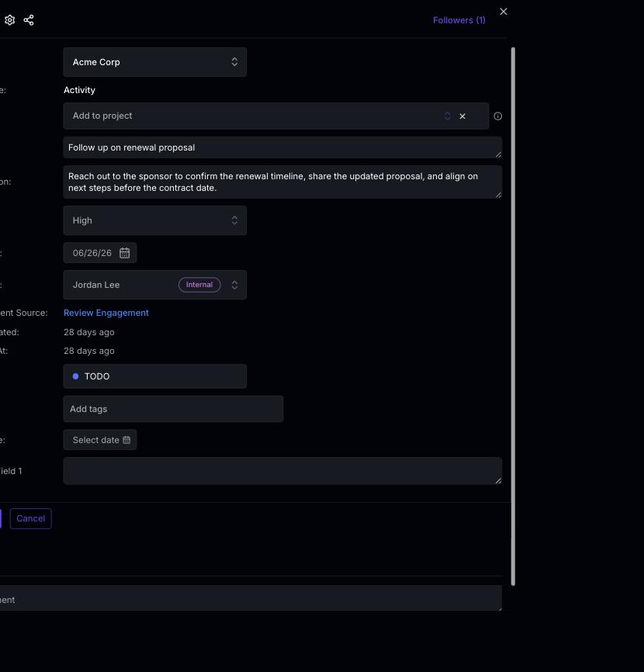This screenshot has width=644, height=672.
Task: Click the Activity type text
Action: (x=79, y=90)
